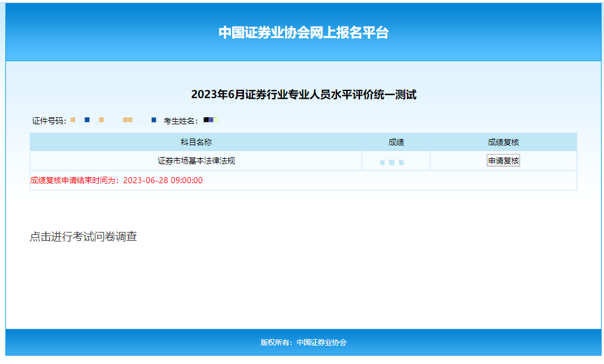This screenshot has width=604, height=364.
Task: Click the 科目名称 column header
Action: click(196, 142)
